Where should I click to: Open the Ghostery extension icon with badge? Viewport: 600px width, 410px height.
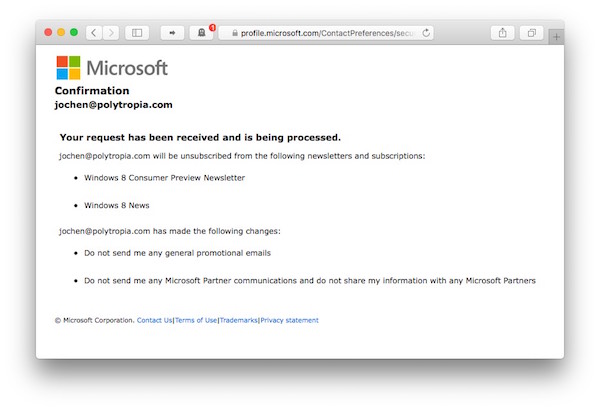click(202, 33)
